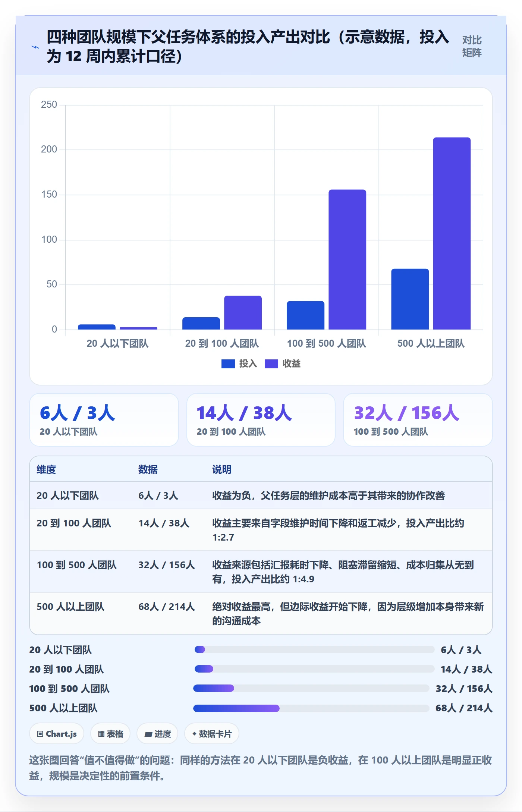Select the 投入 bar for 20 人以下团队
Image resolution: width=522 pixels, height=812 pixels.
[97, 327]
